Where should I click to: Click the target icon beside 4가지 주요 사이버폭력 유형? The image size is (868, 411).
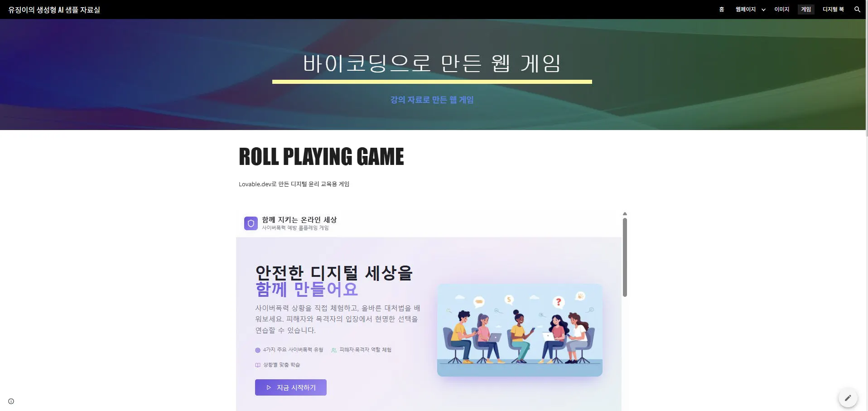pyautogui.click(x=258, y=350)
